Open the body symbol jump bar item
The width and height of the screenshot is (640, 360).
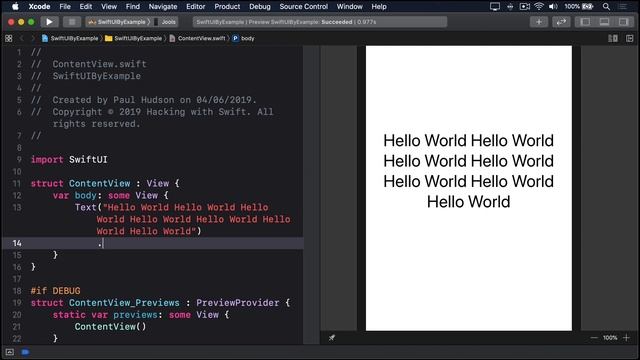click(x=244, y=38)
